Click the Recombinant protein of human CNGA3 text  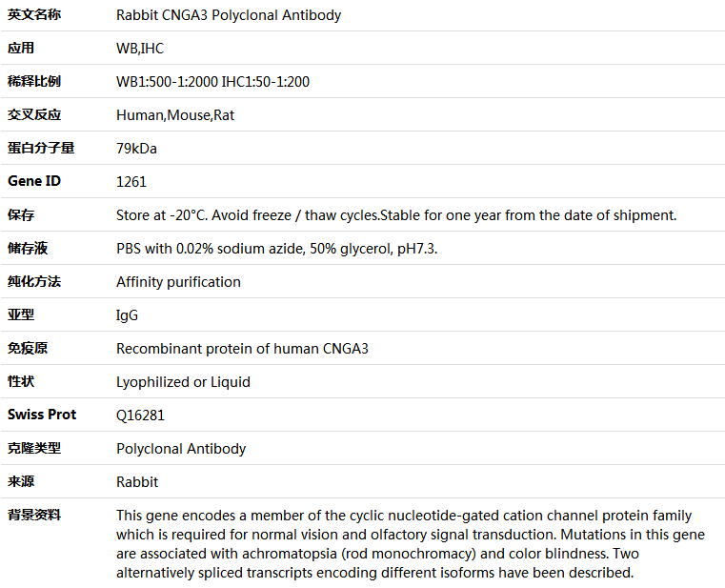click(242, 349)
